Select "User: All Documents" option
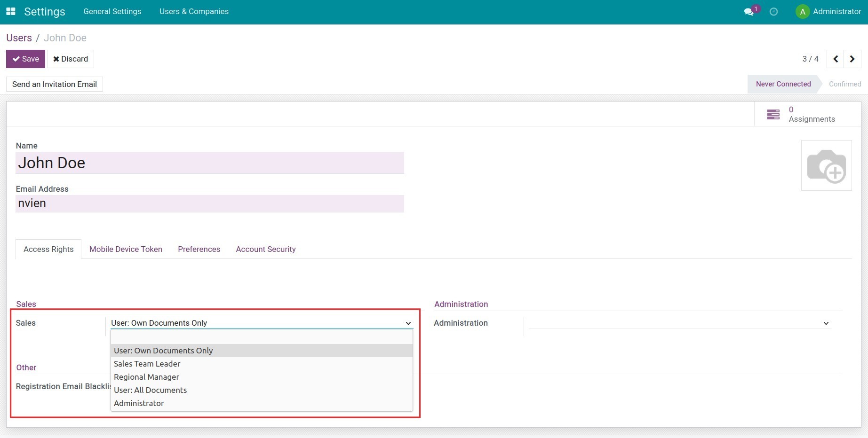Viewport: 868px width, 438px height. (x=150, y=390)
